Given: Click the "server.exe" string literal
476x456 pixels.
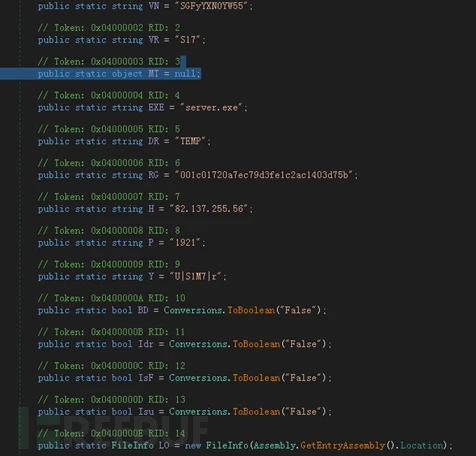Looking at the screenshot, I should pyautogui.click(x=211, y=108).
